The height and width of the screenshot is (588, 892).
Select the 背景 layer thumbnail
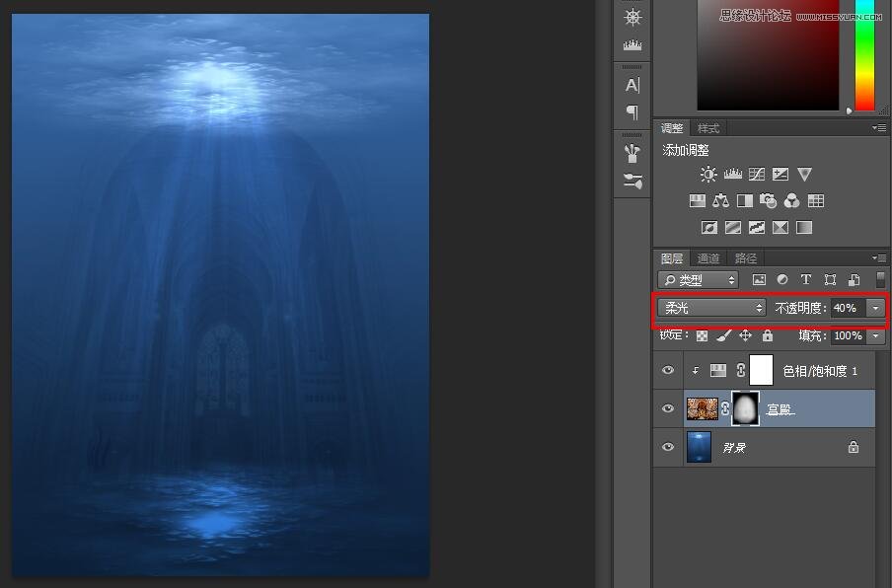(699, 447)
